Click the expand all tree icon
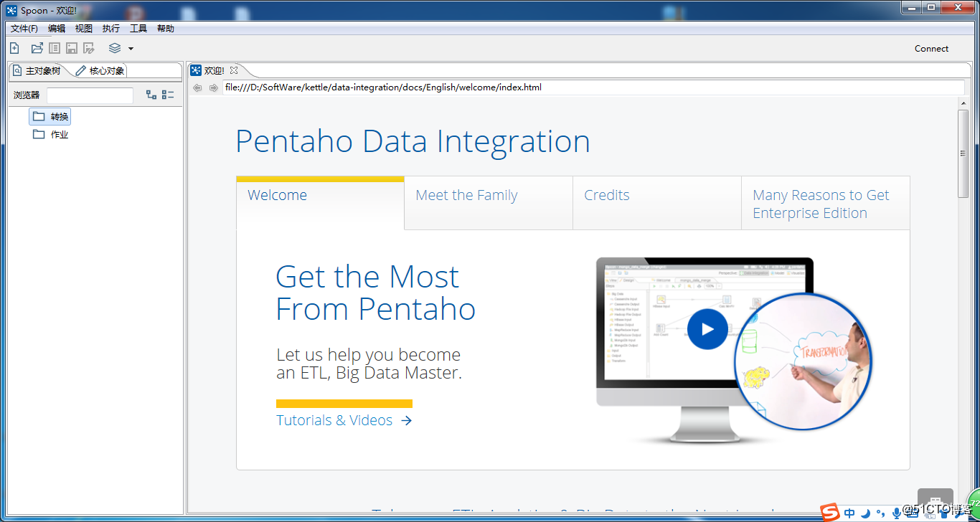980x522 pixels. 151,95
